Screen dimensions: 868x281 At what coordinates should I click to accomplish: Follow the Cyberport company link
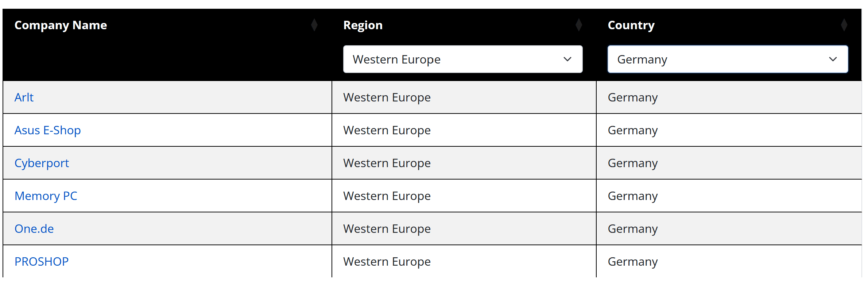[x=42, y=163]
